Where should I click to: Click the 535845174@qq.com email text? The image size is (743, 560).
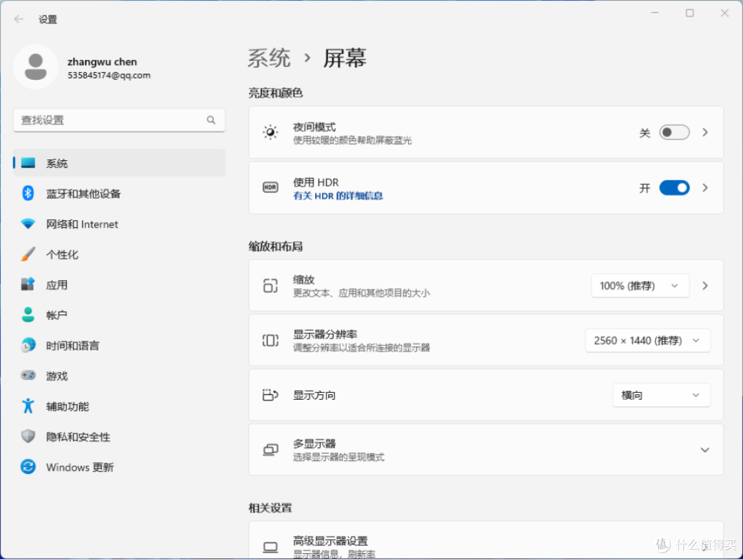coord(109,75)
